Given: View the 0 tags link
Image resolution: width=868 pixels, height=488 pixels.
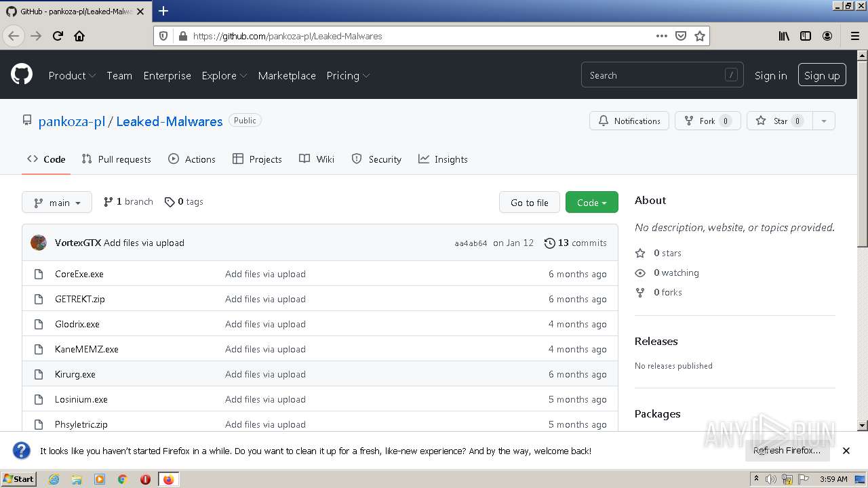Looking at the screenshot, I should [x=184, y=201].
